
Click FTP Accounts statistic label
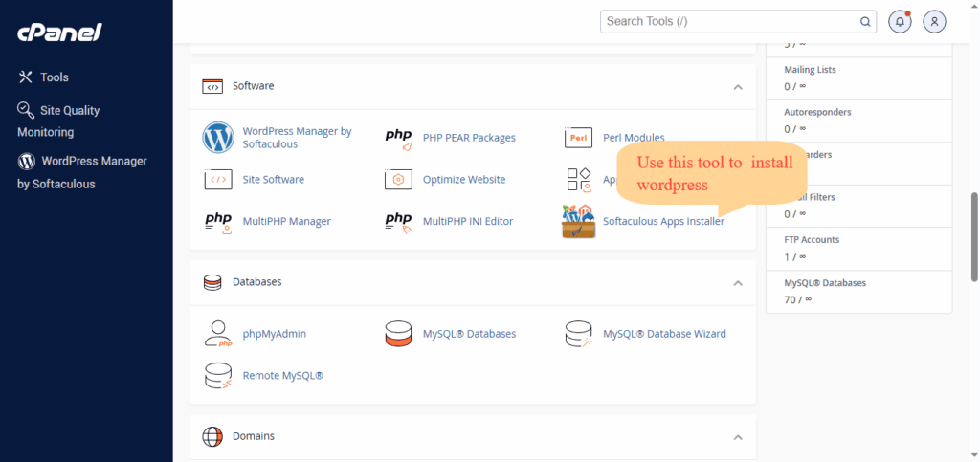(812, 240)
